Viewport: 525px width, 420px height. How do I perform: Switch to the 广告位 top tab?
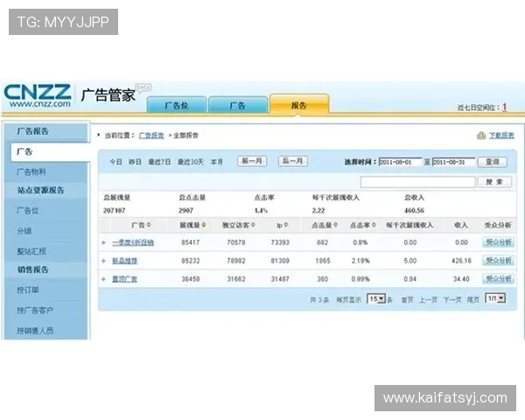pos(177,106)
